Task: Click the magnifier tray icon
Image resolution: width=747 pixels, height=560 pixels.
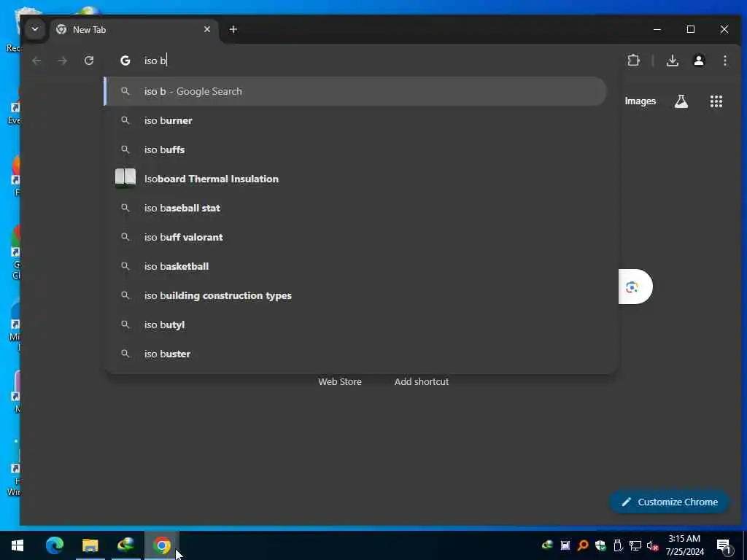Action: [x=583, y=545]
